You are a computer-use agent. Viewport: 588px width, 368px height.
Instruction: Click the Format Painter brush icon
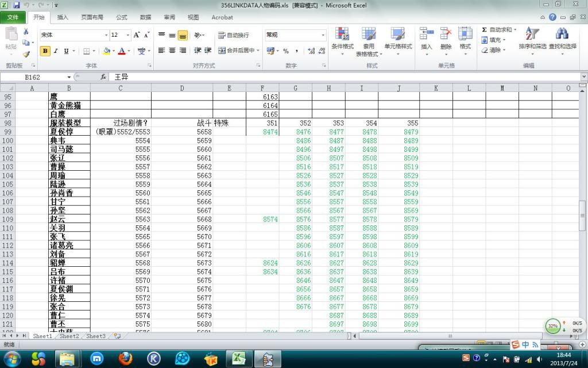[x=26, y=53]
